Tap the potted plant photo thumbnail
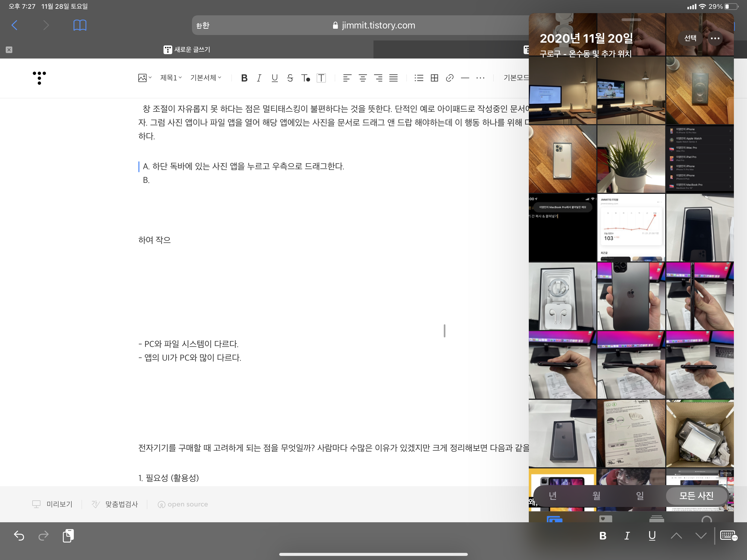Viewport: 747px width, 560px height. [x=631, y=159]
